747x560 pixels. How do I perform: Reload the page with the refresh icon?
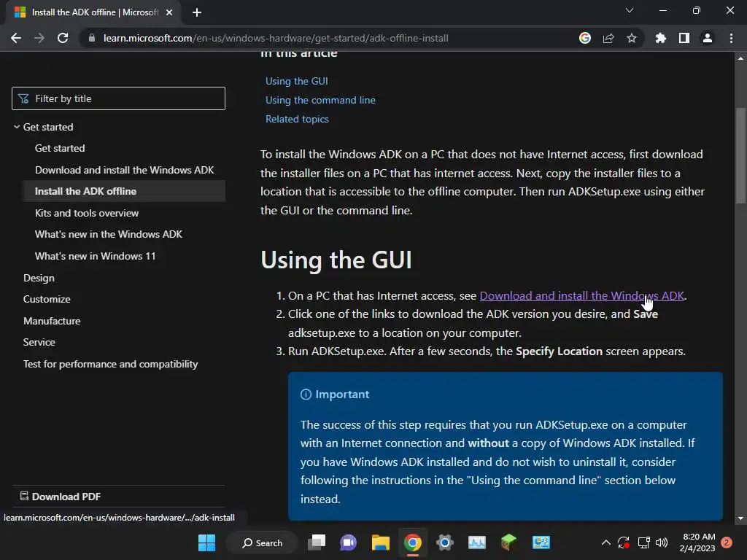coord(63,38)
